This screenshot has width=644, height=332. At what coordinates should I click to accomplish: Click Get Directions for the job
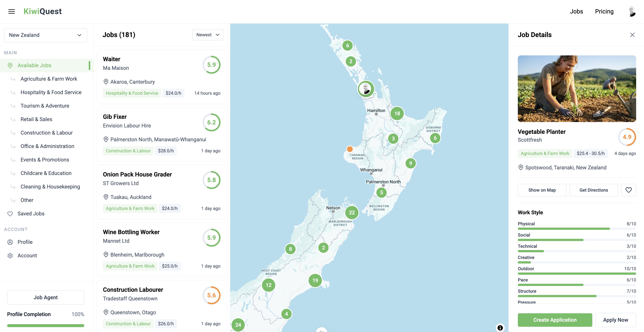pos(594,190)
